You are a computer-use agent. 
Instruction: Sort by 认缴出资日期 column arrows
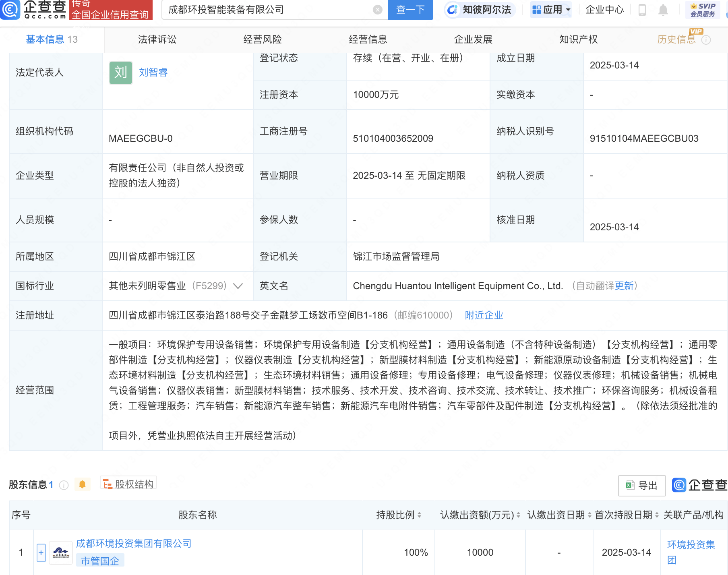[589, 515]
